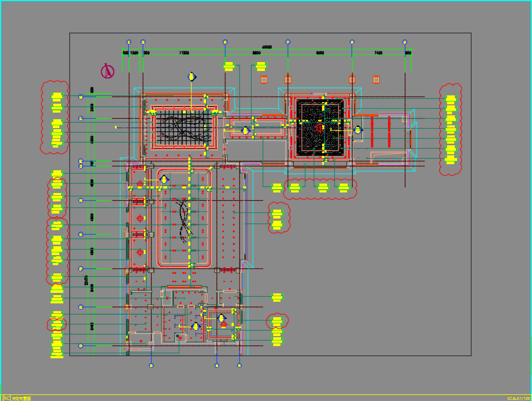Select grid axis bubble 9 at top
The image size is (532, 401).
click(x=404, y=42)
